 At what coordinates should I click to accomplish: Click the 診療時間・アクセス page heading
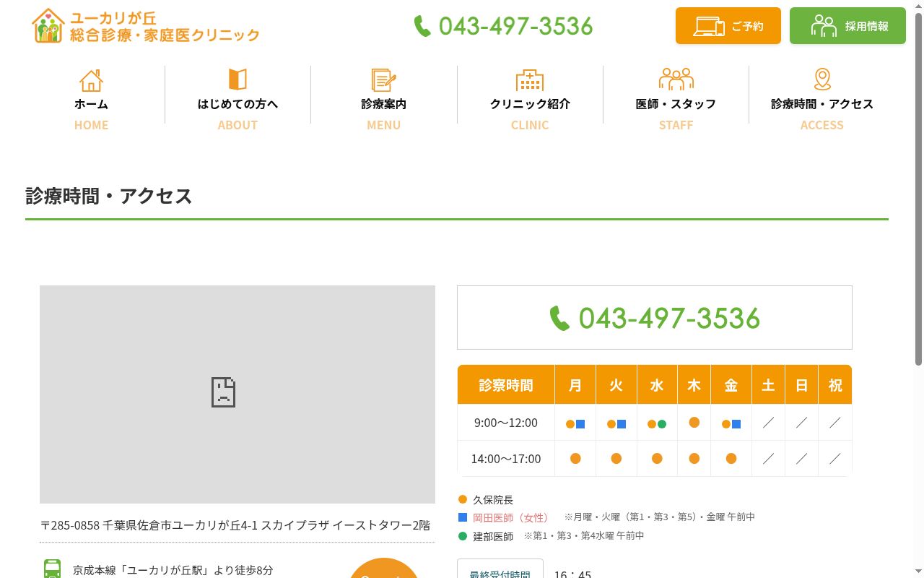click(109, 196)
